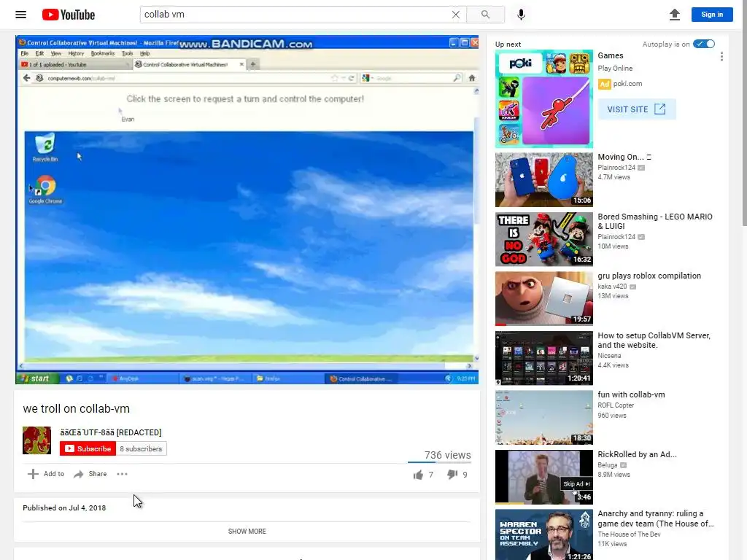Viewport: 747px width, 560px height.
Task: Click the 'kaka v420' channel name
Action: [612, 287]
